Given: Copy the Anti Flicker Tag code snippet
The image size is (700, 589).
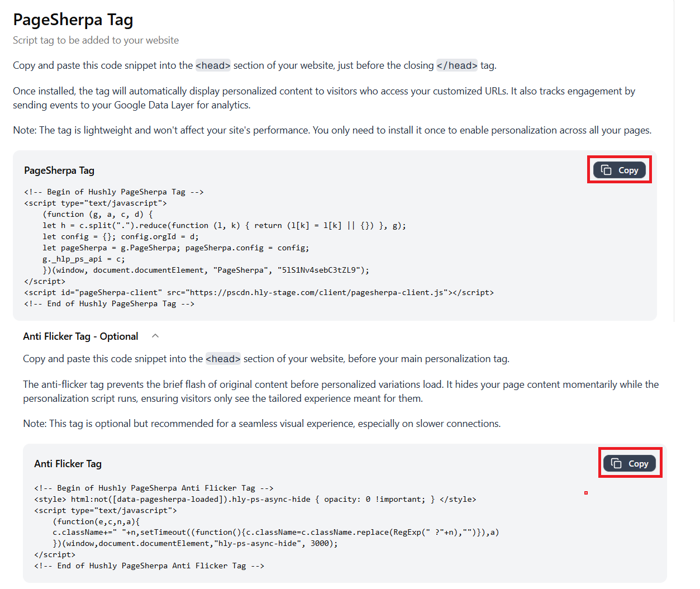Looking at the screenshot, I should [630, 463].
